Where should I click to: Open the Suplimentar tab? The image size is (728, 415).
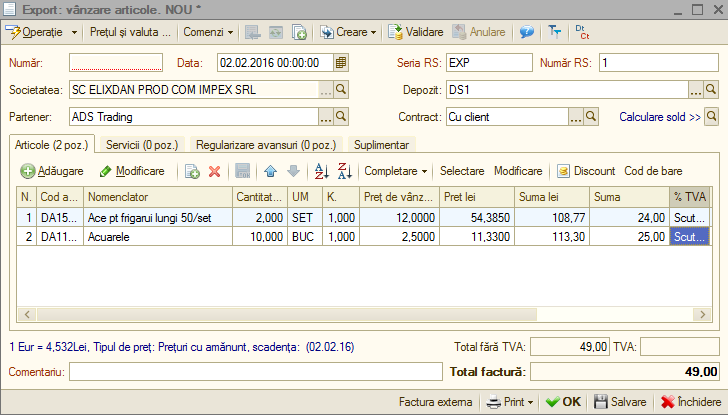pos(381,145)
